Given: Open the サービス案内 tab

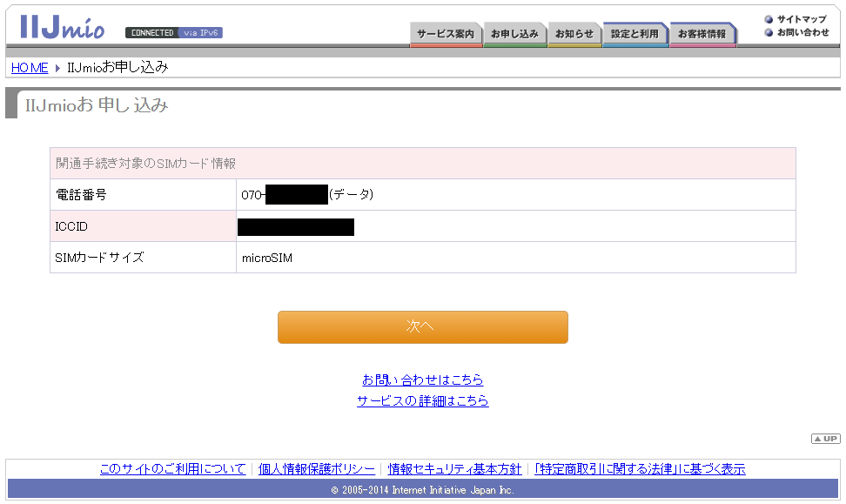Looking at the screenshot, I should point(446,34).
